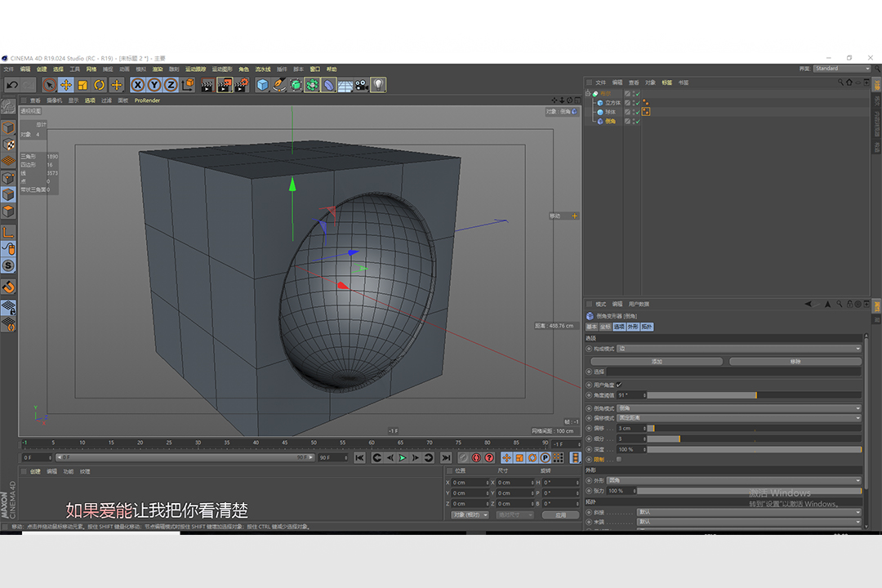
Task: Click the camera object icon in toolbar
Action: pyautogui.click(x=362, y=85)
